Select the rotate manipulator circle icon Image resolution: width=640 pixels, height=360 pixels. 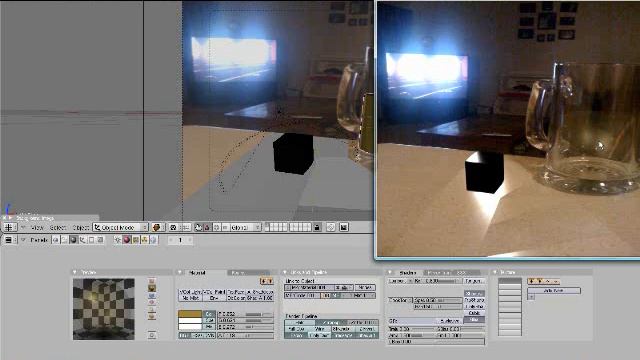(x=216, y=227)
